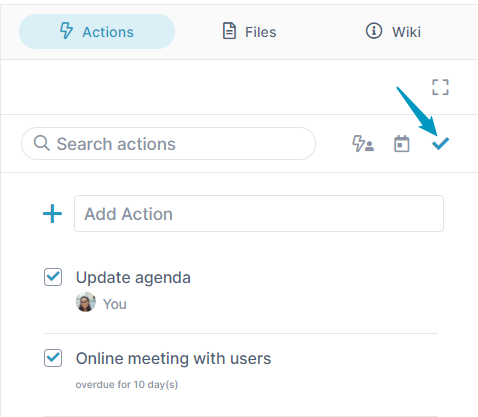Open the Files tab
Viewport: 478px width, 417px height.
tap(249, 32)
